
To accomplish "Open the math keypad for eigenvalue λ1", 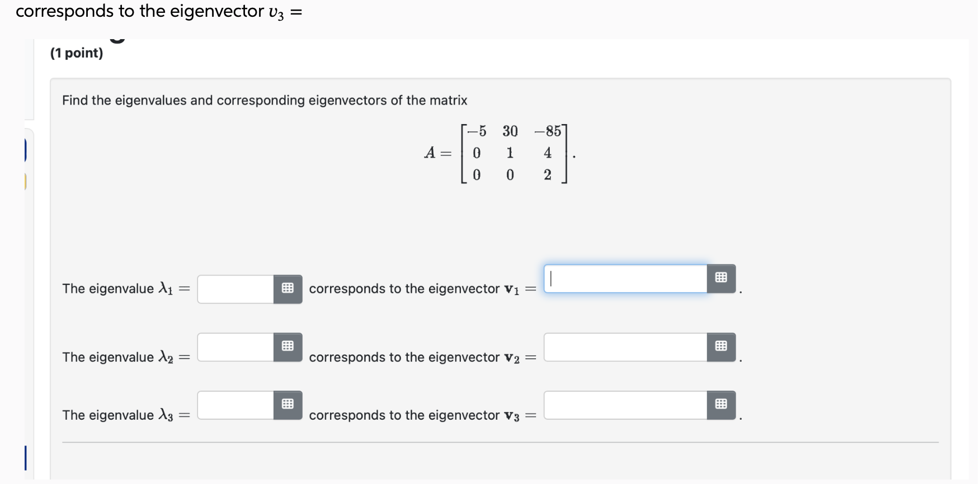I will (x=288, y=289).
